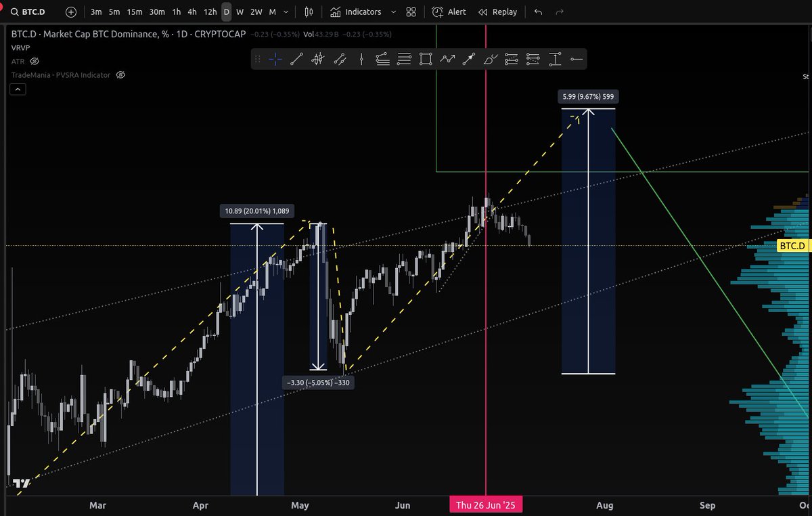Screen dimensions: 812x516
Task: Click the undo arrow in the toolbar
Action: pyautogui.click(x=537, y=12)
